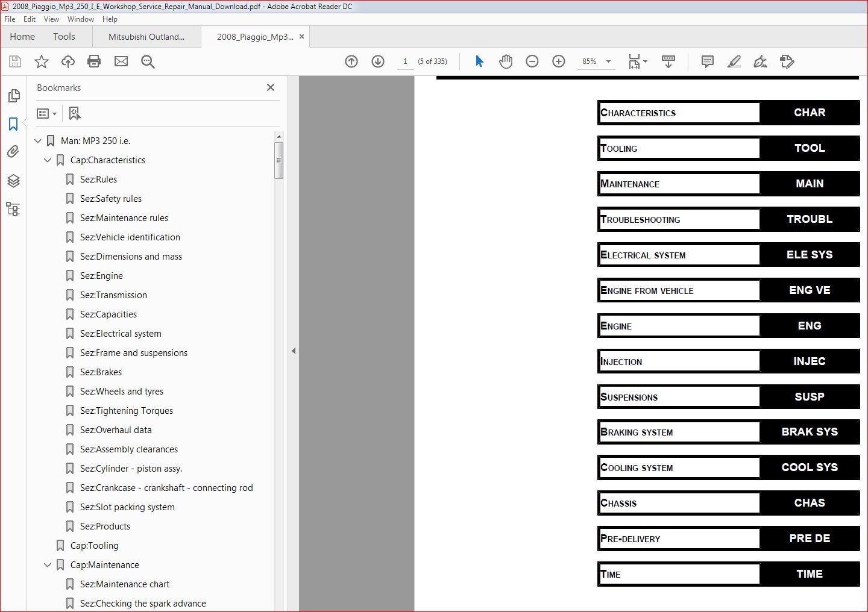Collapse the Man: MP3 250 i.e. bookmark
868x612 pixels.
click(38, 141)
